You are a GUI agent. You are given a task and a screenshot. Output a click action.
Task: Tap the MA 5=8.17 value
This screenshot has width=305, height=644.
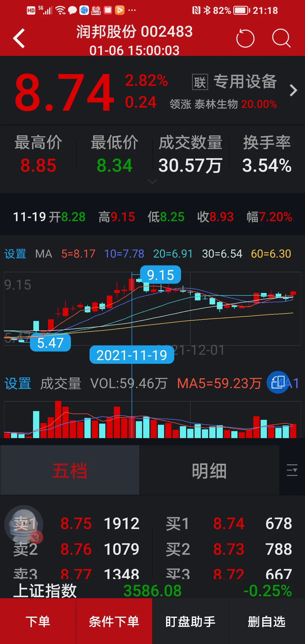click(78, 254)
